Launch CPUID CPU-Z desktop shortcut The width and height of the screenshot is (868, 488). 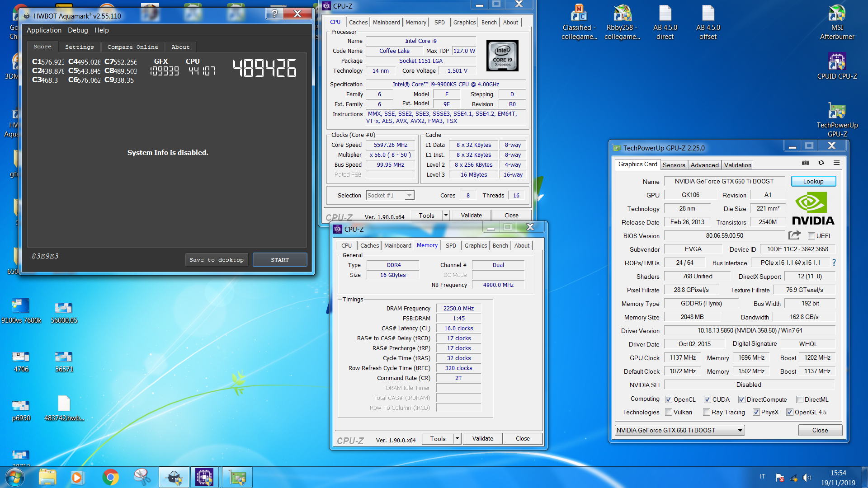click(837, 66)
